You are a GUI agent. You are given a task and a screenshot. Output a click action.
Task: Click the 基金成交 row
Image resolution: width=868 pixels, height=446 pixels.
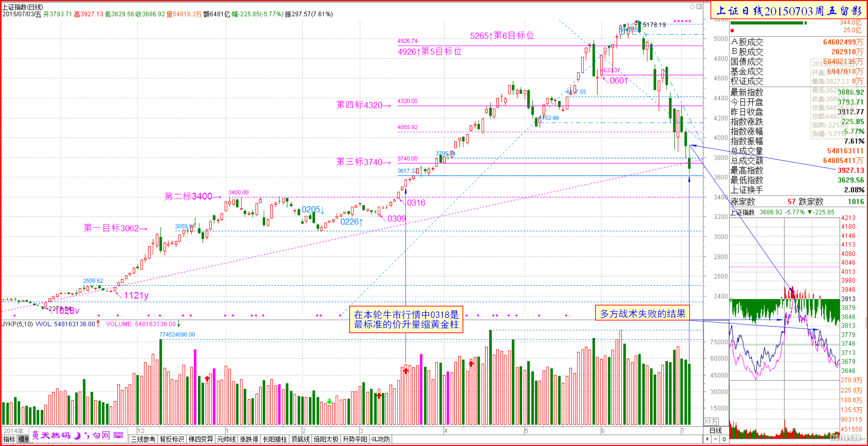(797, 71)
